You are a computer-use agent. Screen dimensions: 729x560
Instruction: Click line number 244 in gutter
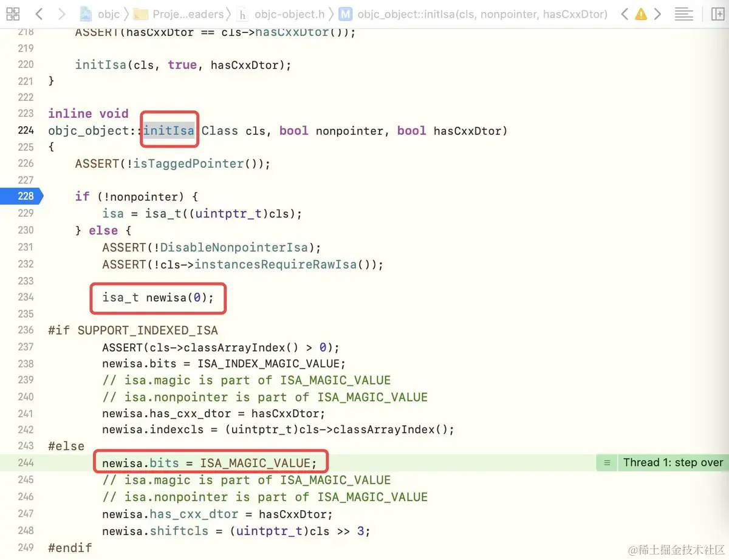(x=26, y=462)
